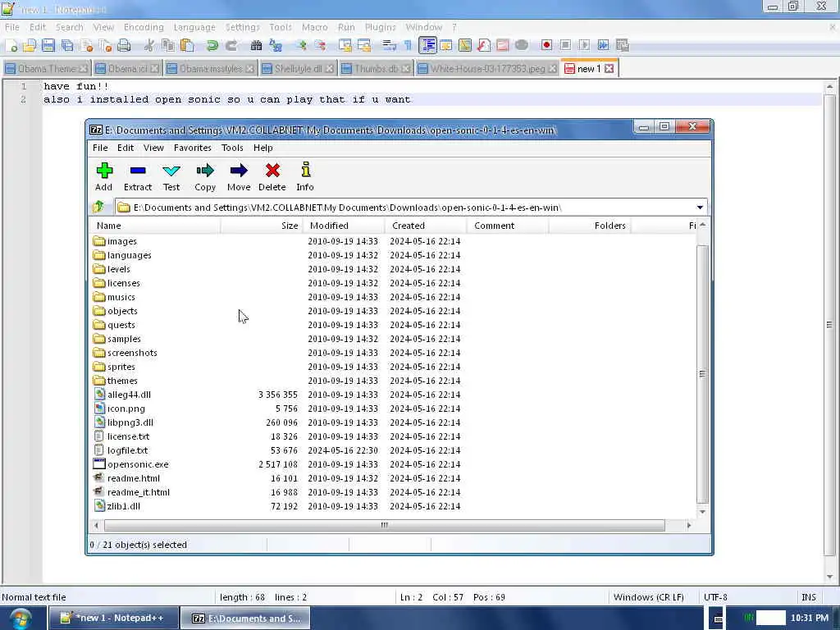Open the Notepad++ Encoding menu
The image size is (840, 630).
(144, 27)
